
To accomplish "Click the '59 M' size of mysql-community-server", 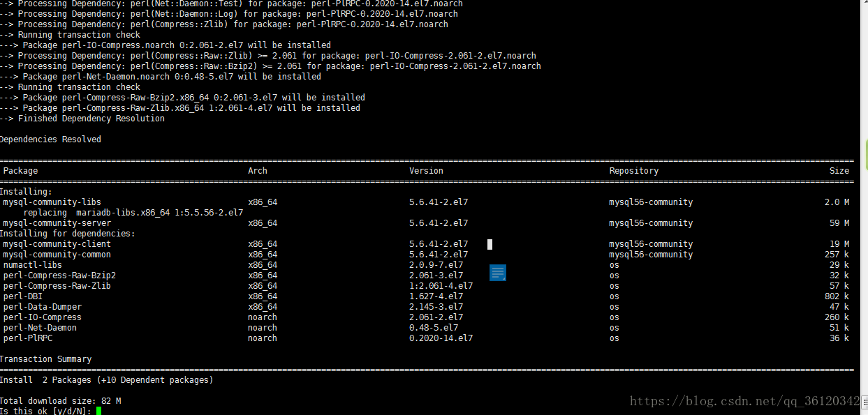I will [839, 223].
